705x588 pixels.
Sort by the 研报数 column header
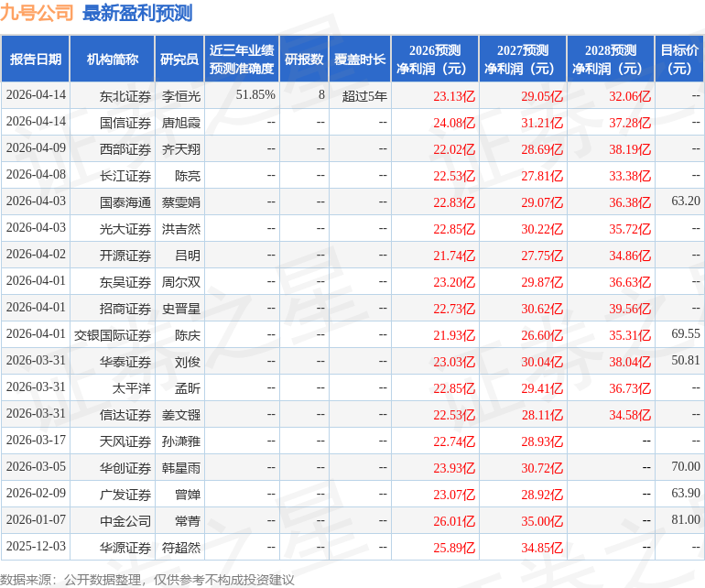point(304,60)
